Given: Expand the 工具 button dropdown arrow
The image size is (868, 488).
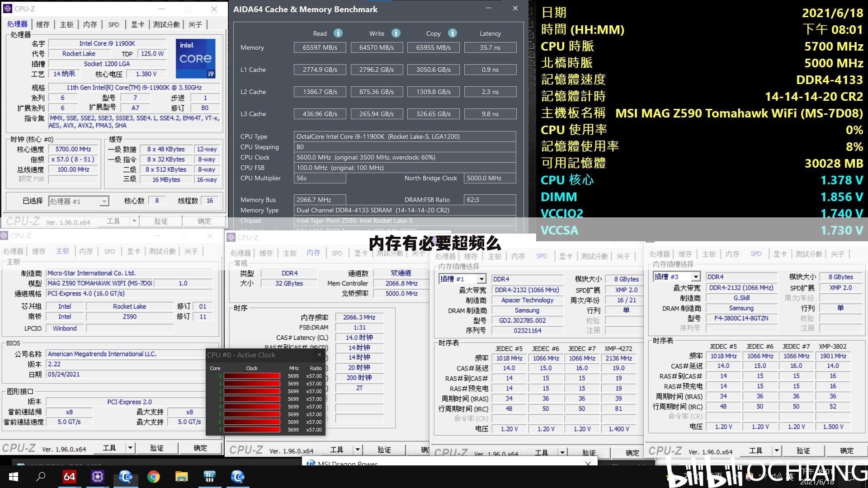Looking at the screenshot, I should pyautogui.click(x=134, y=221).
